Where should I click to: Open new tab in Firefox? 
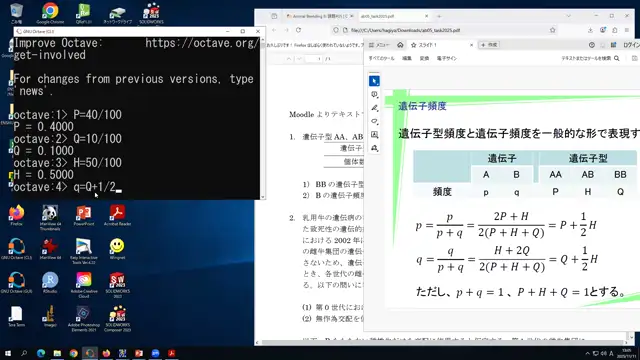[439, 16]
